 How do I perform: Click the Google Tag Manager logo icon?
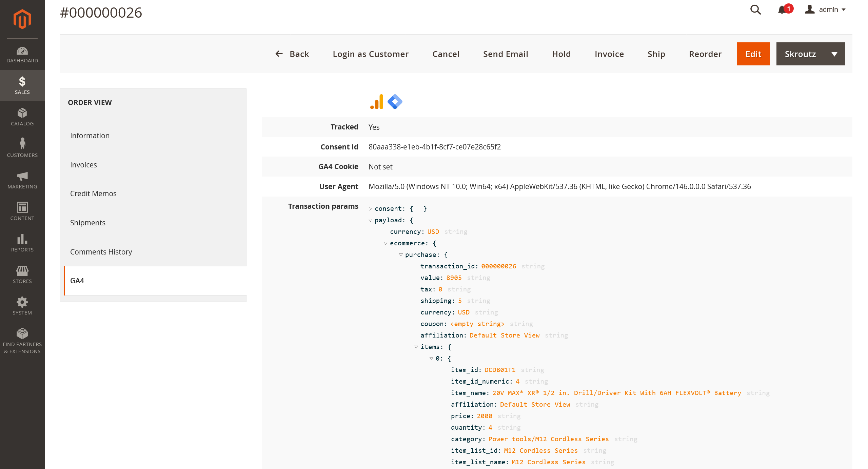[x=395, y=102]
